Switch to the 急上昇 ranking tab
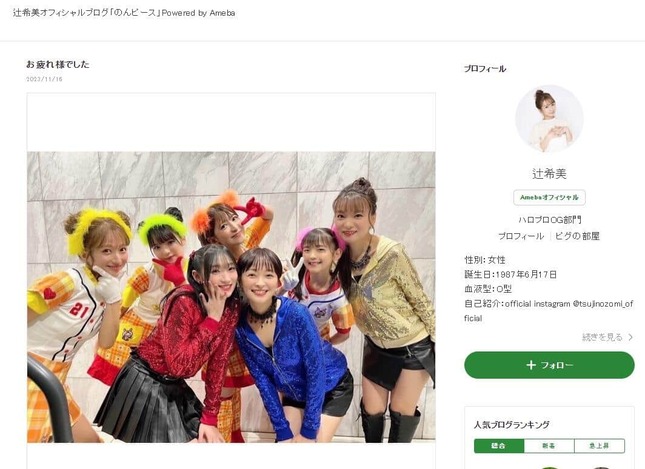This screenshot has height=469, width=645. 599,446
